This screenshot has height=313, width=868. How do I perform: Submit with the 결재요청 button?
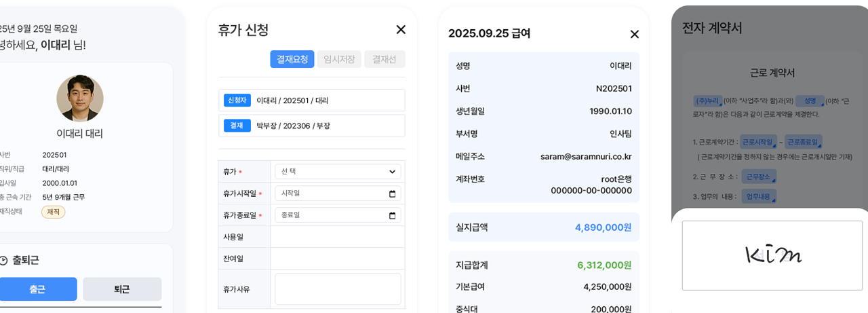[x=292, y=59]
